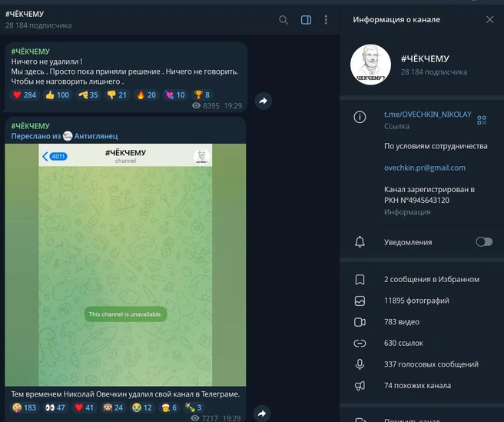This screenshot has width=504, height=422.
Task: Close the channel information panel
Action: [490, 19]
